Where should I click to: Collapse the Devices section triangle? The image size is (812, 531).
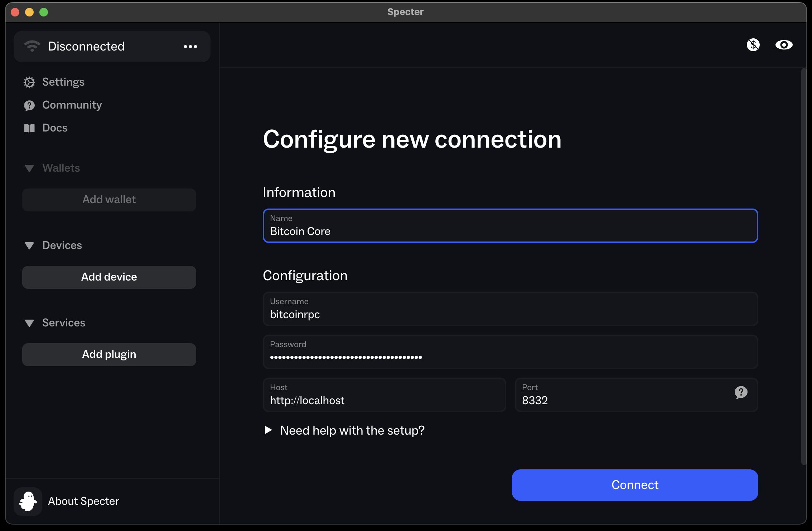coord(29,245)
